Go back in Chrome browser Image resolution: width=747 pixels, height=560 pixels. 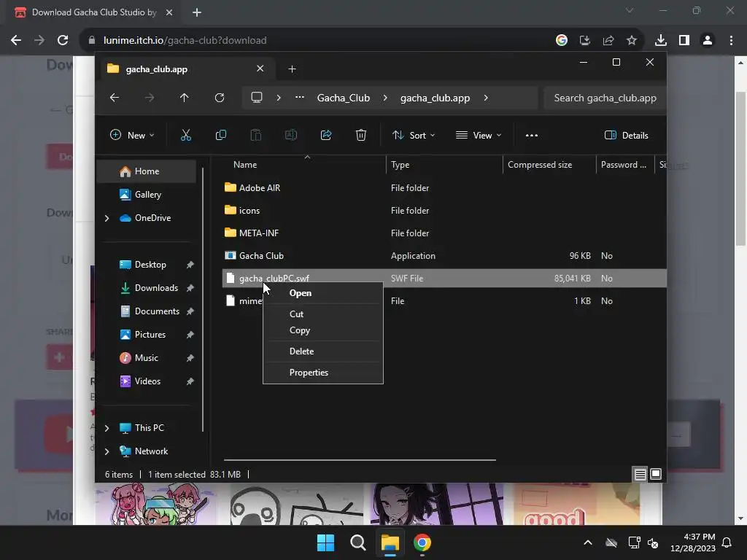pyautogui.click(x=16, y=41)
